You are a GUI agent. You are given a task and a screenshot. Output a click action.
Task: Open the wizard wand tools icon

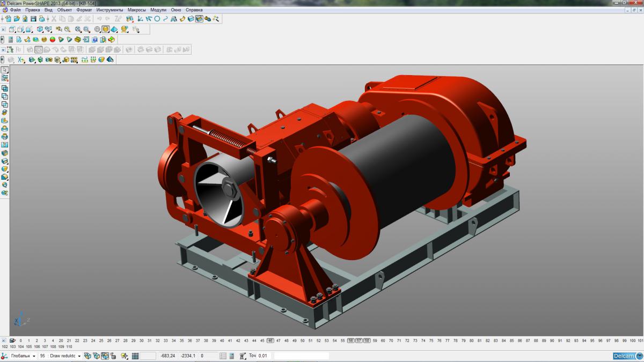[216, 18]
